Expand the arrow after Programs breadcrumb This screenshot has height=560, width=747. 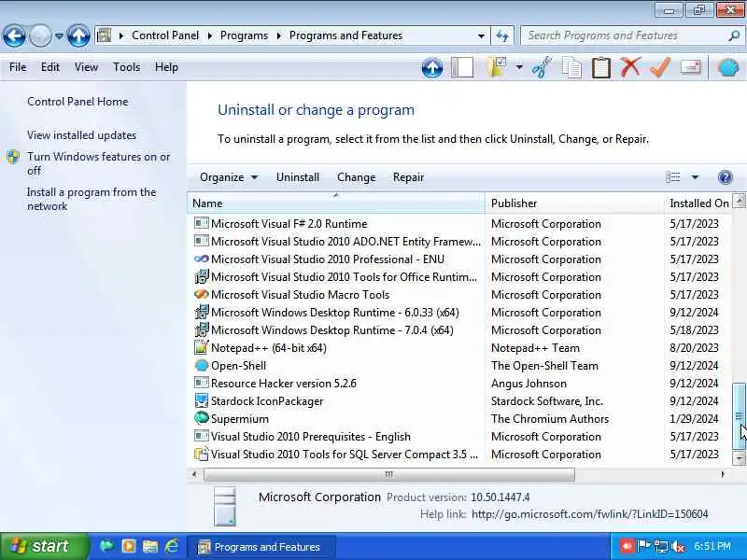[278, 35]
